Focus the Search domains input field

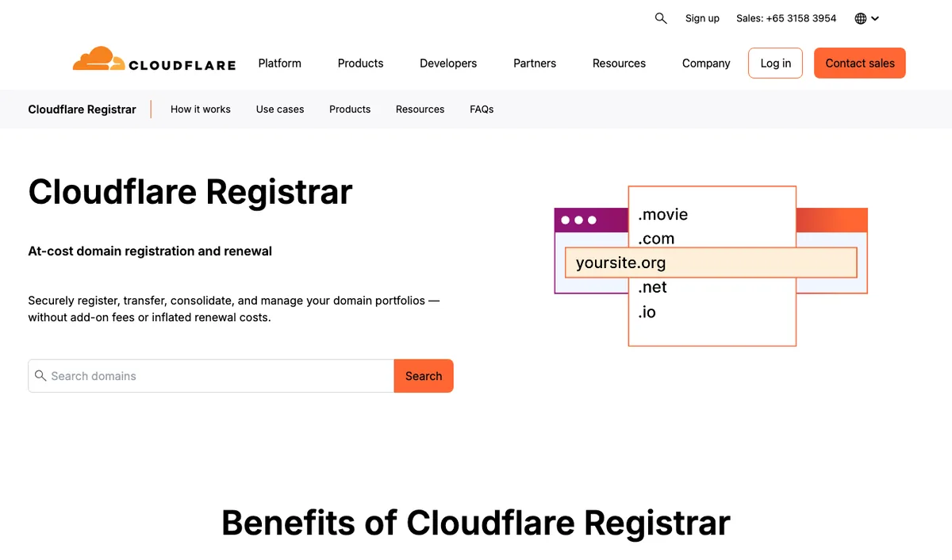211,376
